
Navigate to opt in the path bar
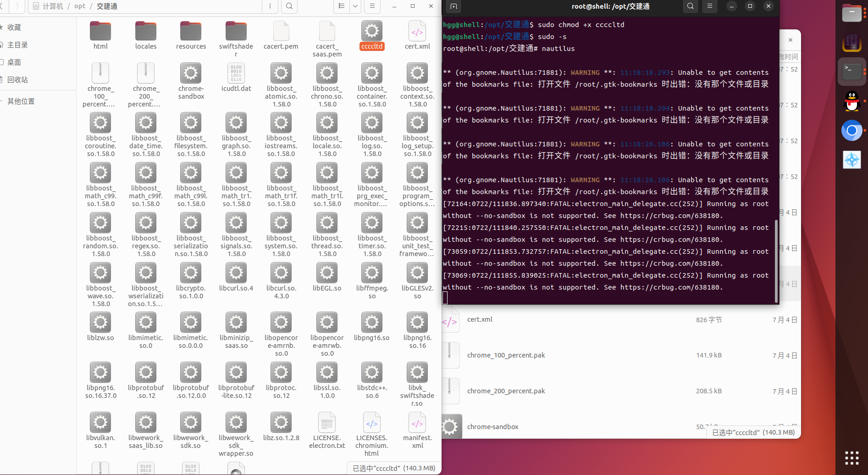coord(80,6)
